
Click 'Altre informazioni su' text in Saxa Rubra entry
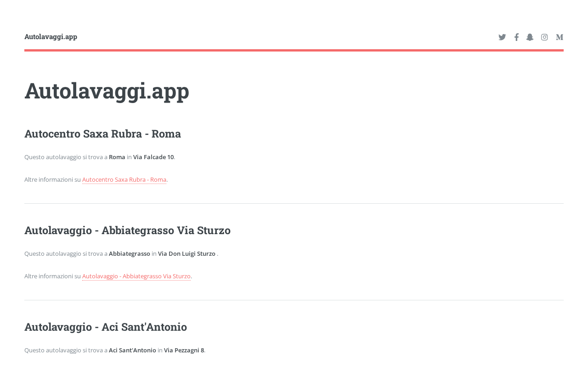[x=52, y=179]
